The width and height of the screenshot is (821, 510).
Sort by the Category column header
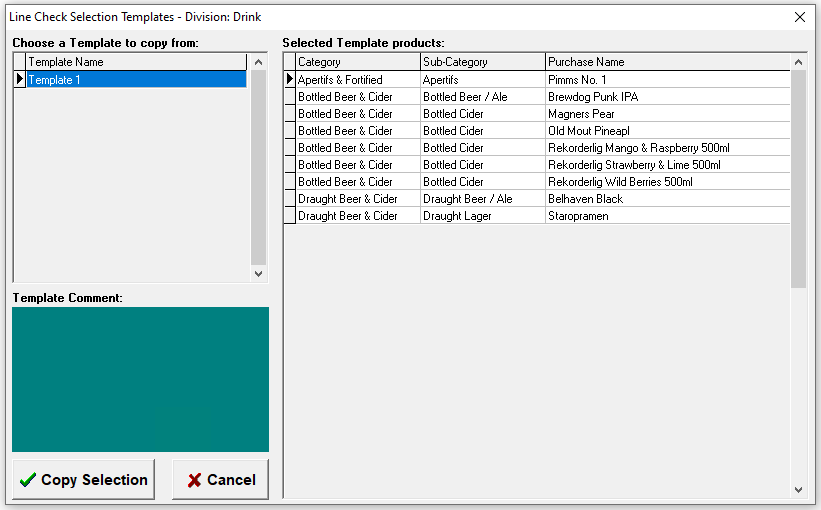coord(357,62)
